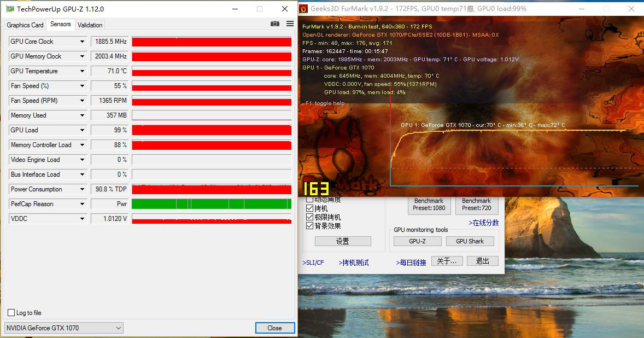
Task: Click the GPU-Z title bar app icon
Action: (x=10, y=9)
